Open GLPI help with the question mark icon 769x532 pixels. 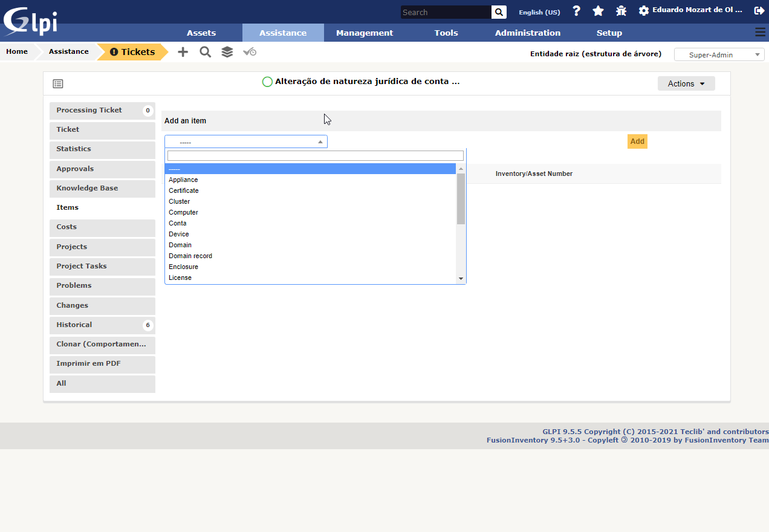pos(576,11)
